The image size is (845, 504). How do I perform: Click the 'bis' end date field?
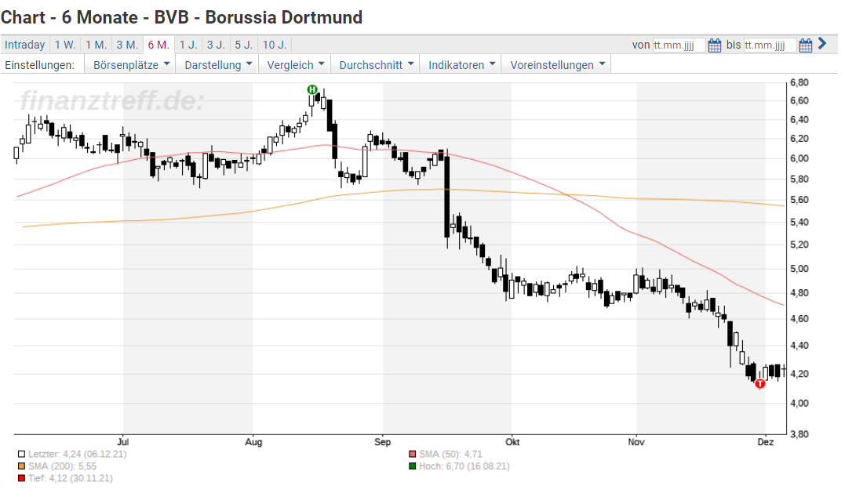pyautogui.click(x=770, y=45)
